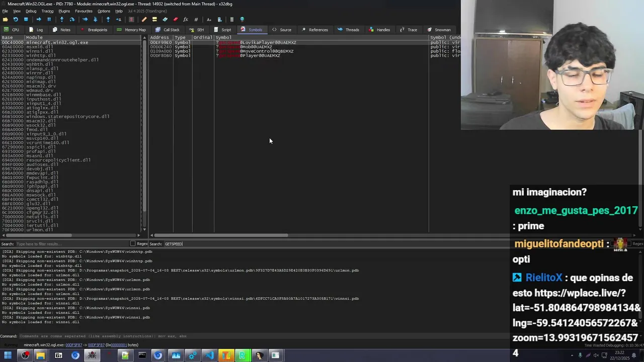This screenshot has height=362, width=644.
Task: Open the Labels toolbar icon
Action: point(165,20)
